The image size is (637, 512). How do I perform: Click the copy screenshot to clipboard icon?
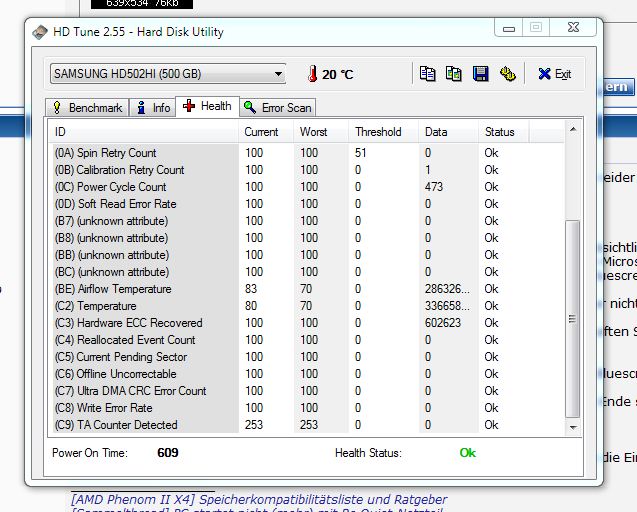click(453, 74)
